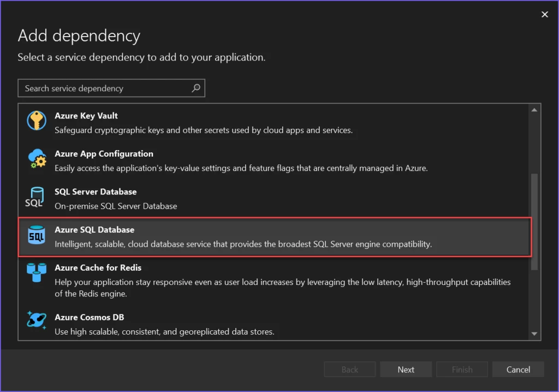
Task: Click the search magnifier icon
Action: tap(196, 88)
